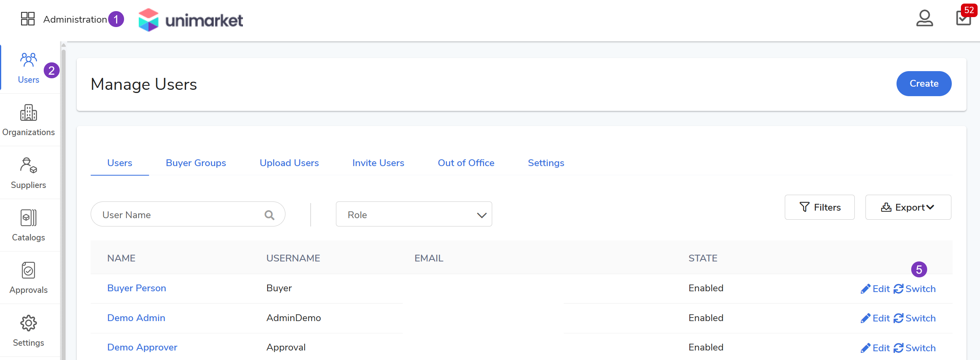Open the Administration grid menu icon
Image resolution: width=980 pixels, height=360 pixels.
(x=28, y=19)
